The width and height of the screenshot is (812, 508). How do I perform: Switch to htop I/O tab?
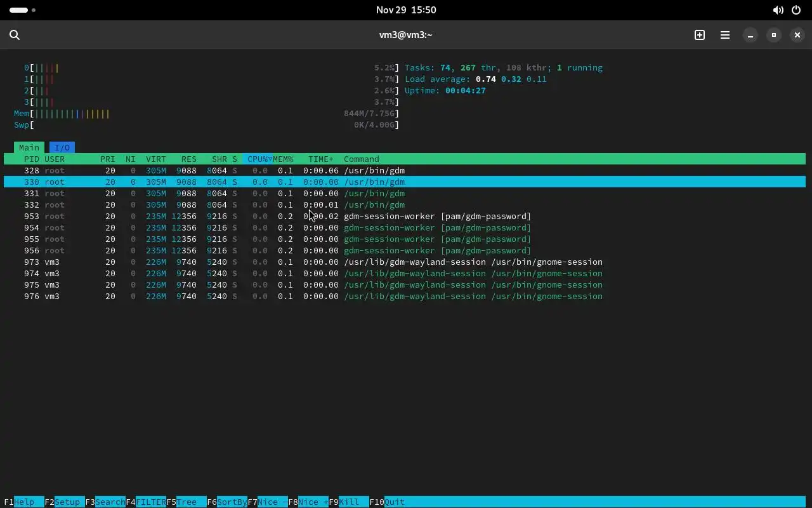[x=62, y=147]
